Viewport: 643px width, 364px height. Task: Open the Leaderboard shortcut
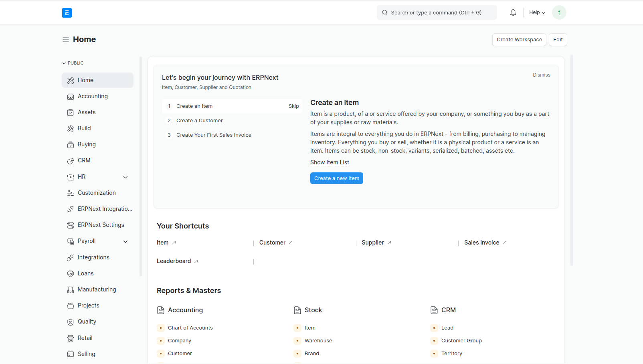[178, 261]
